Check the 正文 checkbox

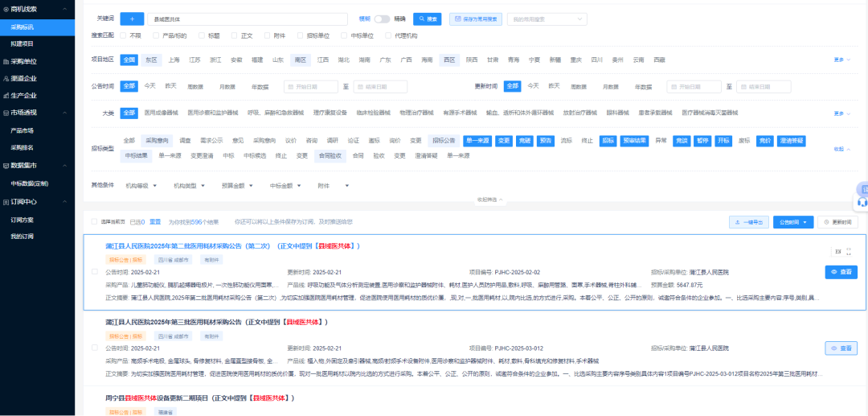[x=235, y=35]
